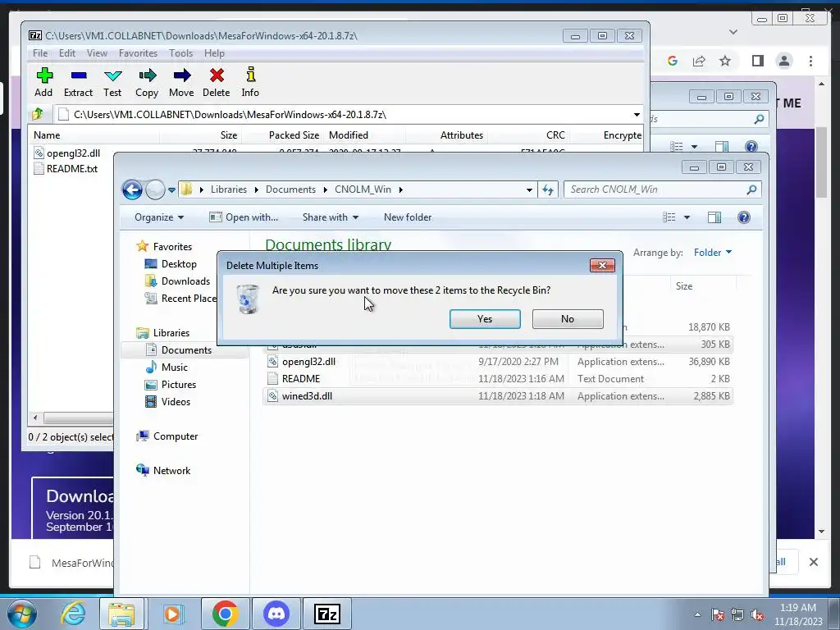The image size is (840, 630).
Task: Go up one folder level in 7-Zip
Action: click(x=38, y=114)
